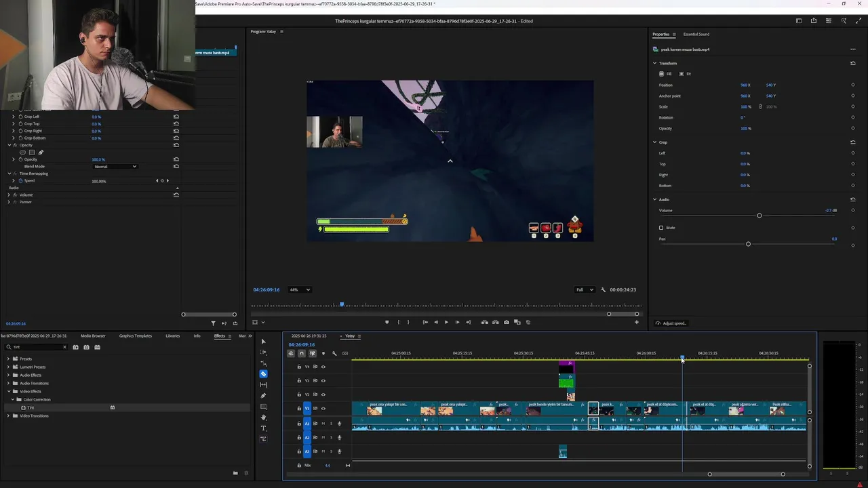Image resolution: width=868 pixels, height=488 pixels.
Task: Click the Lift button in Program monitor
Action: point(484,322)
